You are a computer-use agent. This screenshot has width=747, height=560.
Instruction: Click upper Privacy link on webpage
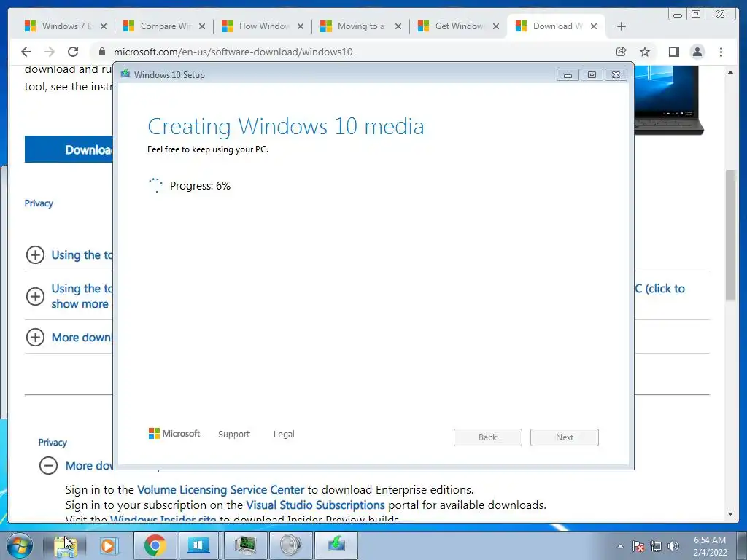pyautogui.click(x=39, y=203)
